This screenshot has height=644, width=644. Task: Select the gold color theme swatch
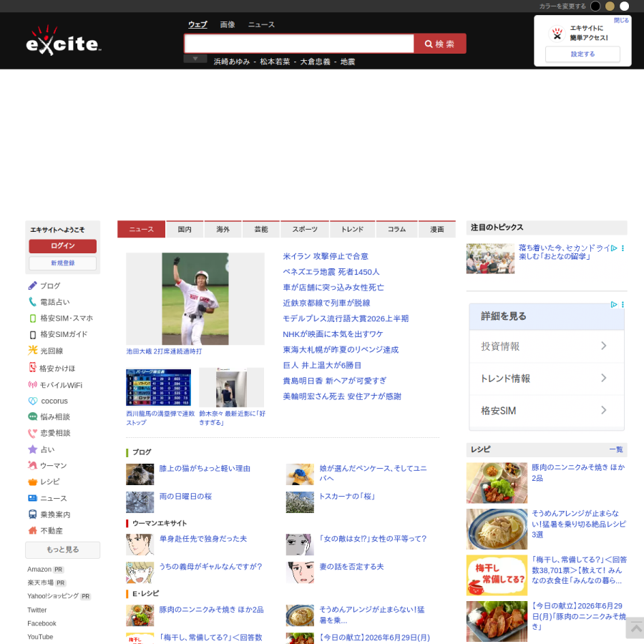[610, 6]
